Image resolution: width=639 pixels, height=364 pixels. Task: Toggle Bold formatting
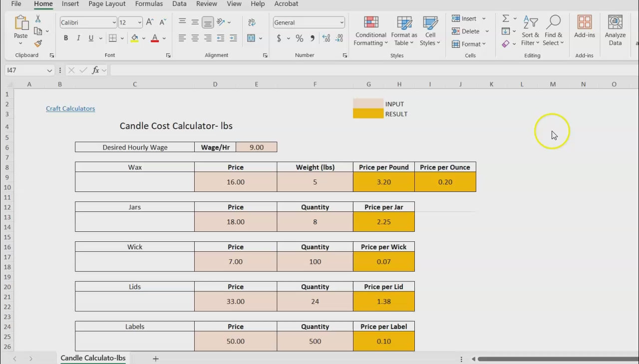tap(66, 38)
